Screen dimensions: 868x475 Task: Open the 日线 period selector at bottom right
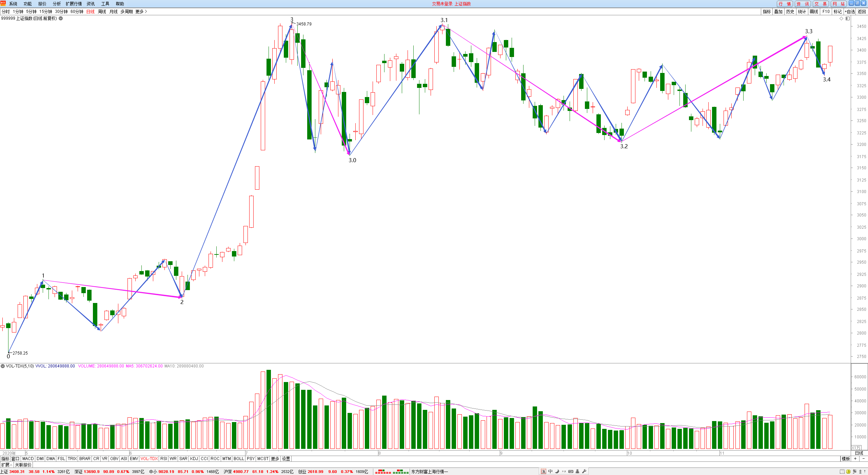click(859, 453)
